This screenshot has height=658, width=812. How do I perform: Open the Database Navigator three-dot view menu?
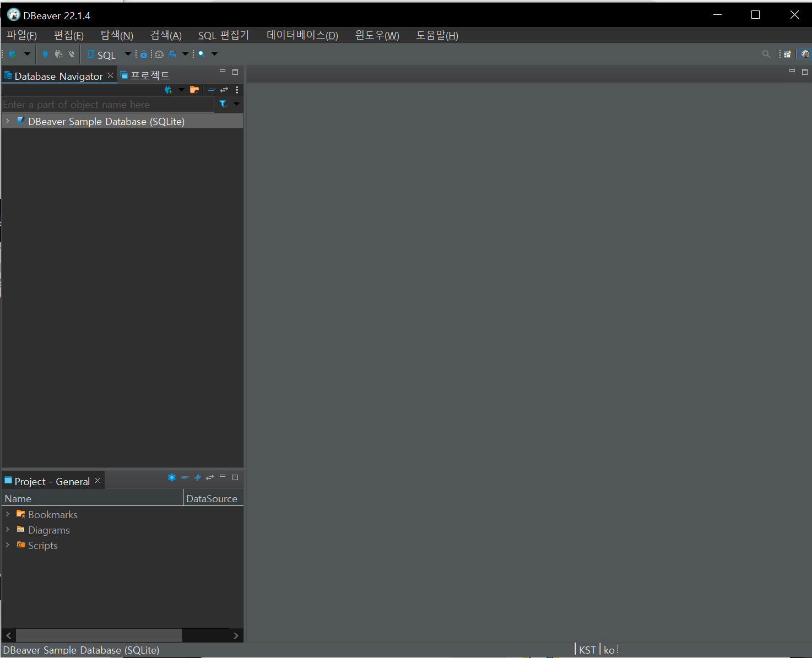click(x=237, y=90)
